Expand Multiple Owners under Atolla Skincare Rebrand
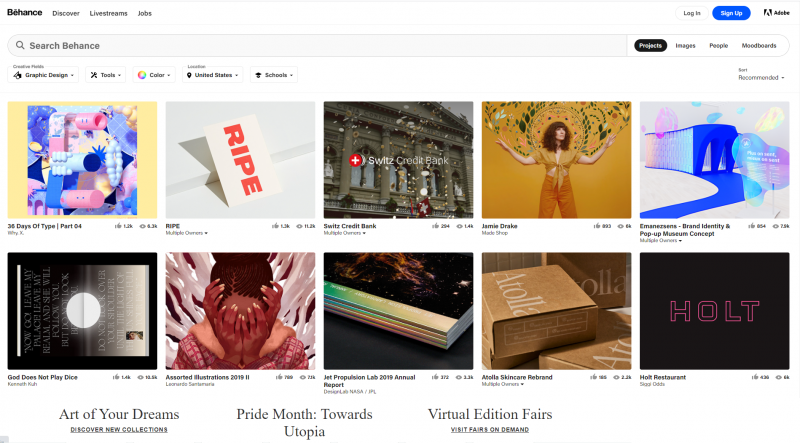The width and height of the screenshot is (800, 443). tap(503, 384)
